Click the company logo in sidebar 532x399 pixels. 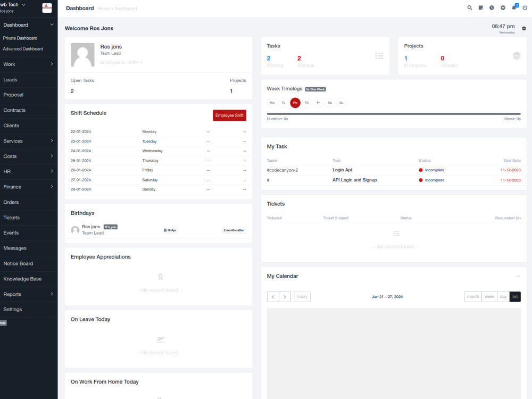point(47,8)
